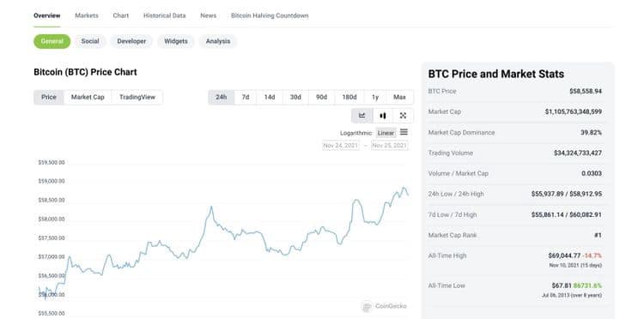644x319 pixels.
Task: Open the Bitcoin Halving Countdown tab
Action: 270,15
